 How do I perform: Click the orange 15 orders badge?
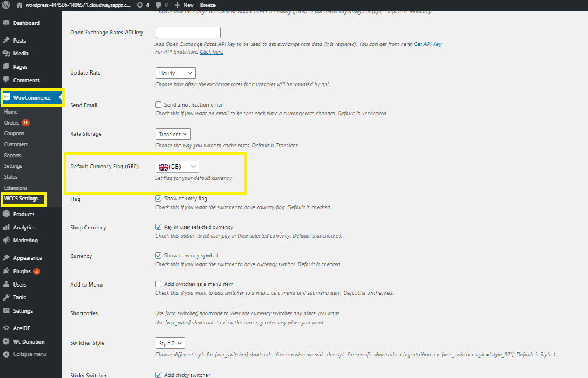[26, 122]
